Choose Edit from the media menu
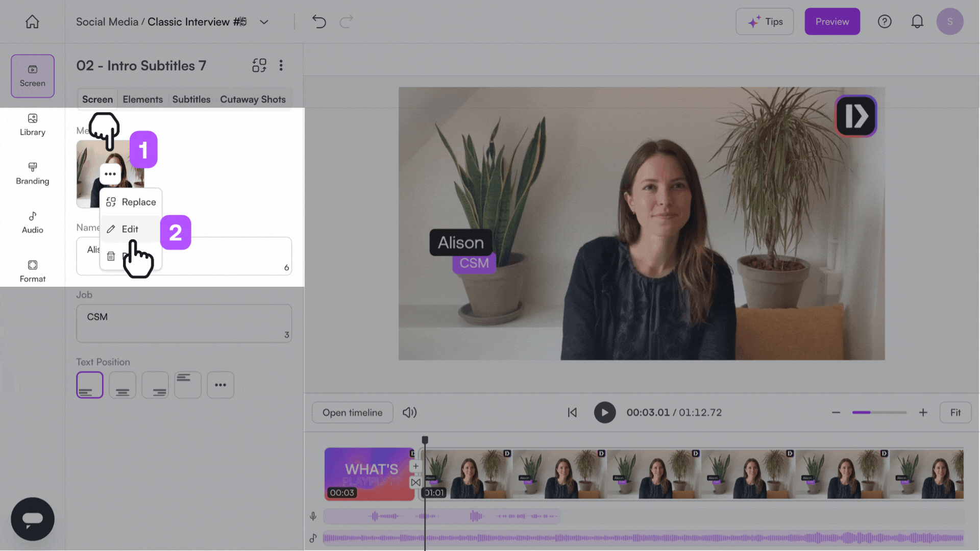The width and height of the screenshot is (980, 551). point(130,229)
